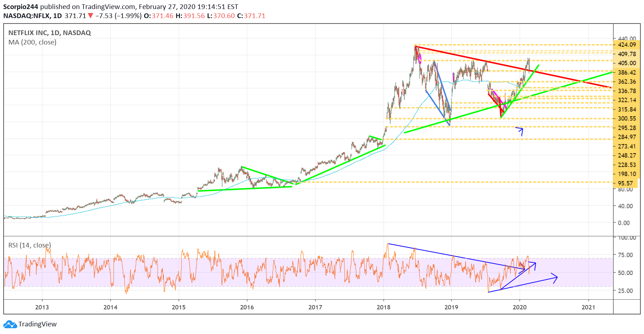Click the TradingView wordmark beside the logo
This screenshot has height=334, width=644.
point(38,324)
